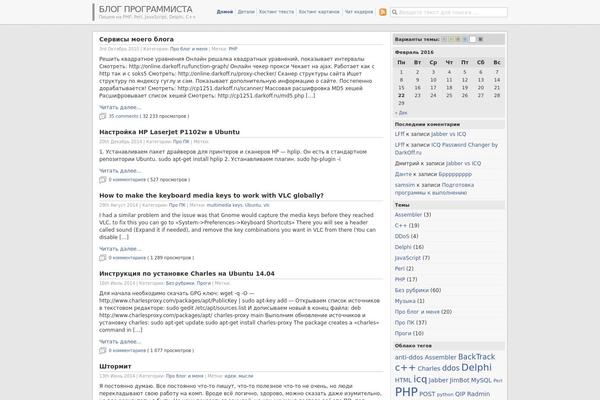Image resolution: width=600 pixels, height=400 pixels.
Task: Click comment icon under Charles Ubuntu post
Action: click(x=103, y=351)
